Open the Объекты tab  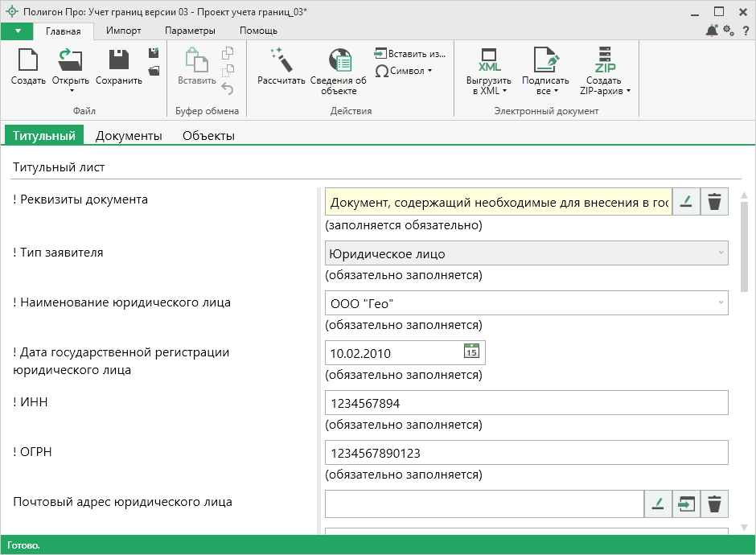pyautogui.click(x=208, y=136)
